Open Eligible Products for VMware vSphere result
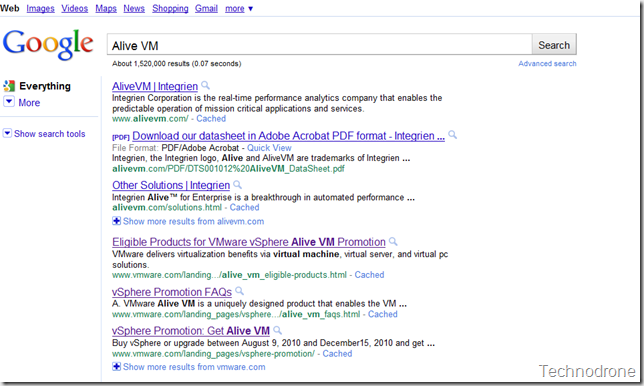This screenshot has height=386, width=644. (249, 242)
